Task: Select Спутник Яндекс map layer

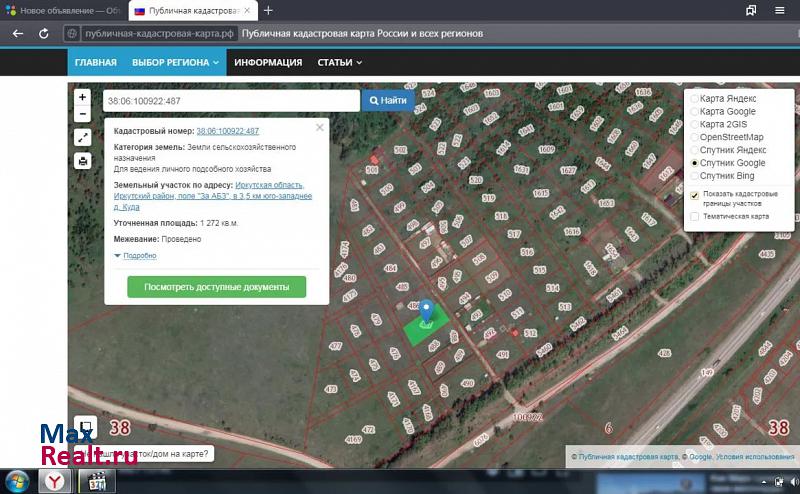Action: click(x=695, y=150)
